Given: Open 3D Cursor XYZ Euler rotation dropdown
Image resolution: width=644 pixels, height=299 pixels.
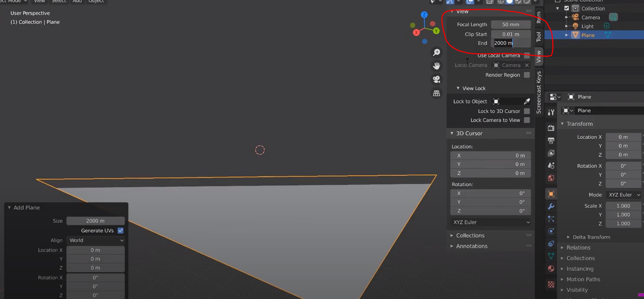Looking at the screenshot, I should click(x=491, y=222).
